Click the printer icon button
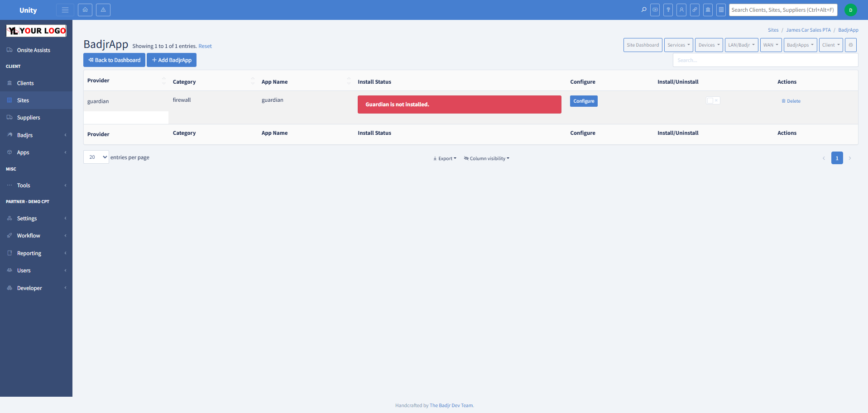868x413 pixels. point(851,45)
